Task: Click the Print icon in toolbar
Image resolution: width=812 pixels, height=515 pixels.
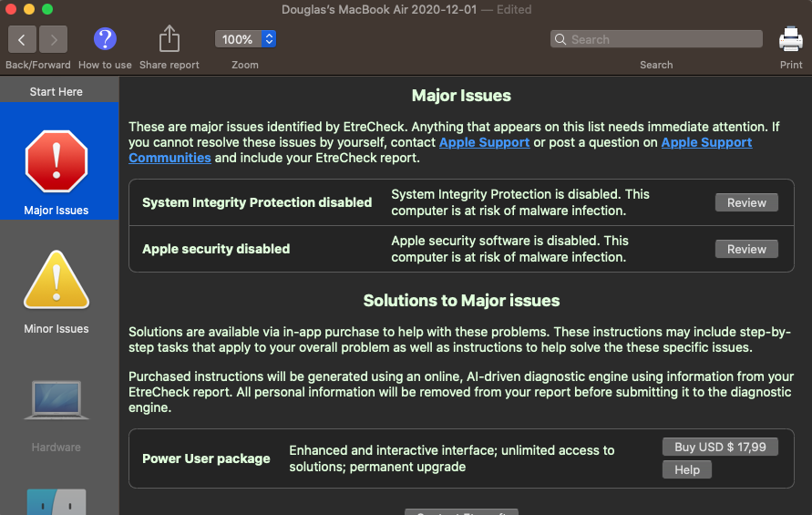Action: pyautogui.click(x=791, y=39)
